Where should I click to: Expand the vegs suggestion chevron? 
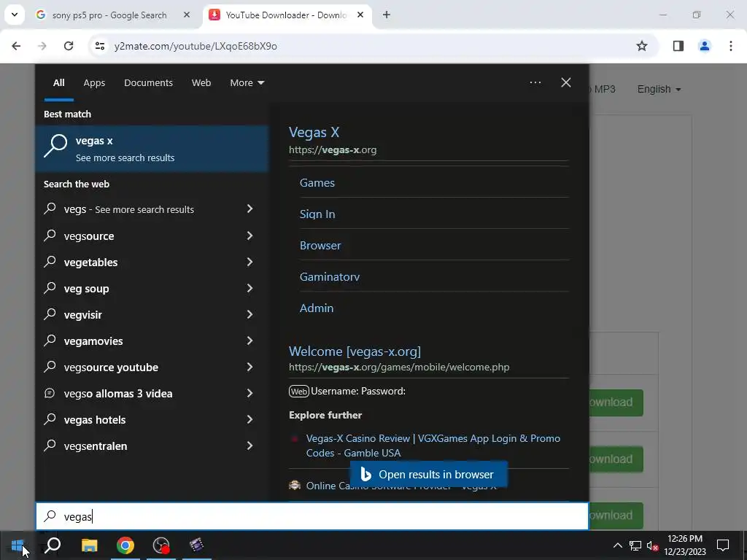click(x=249, y=209)
